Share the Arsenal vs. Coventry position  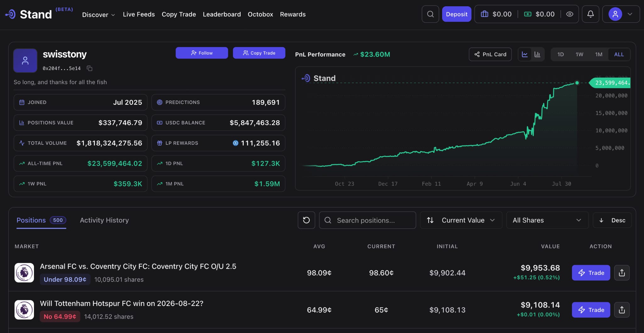(622, 273)
